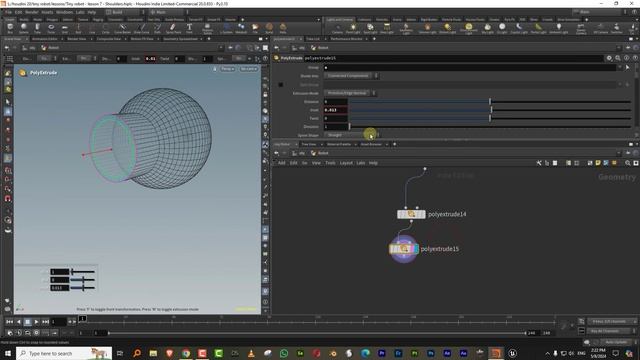Click the network editor find icon
Screen dimensions: 640x360
click(628, 163)
